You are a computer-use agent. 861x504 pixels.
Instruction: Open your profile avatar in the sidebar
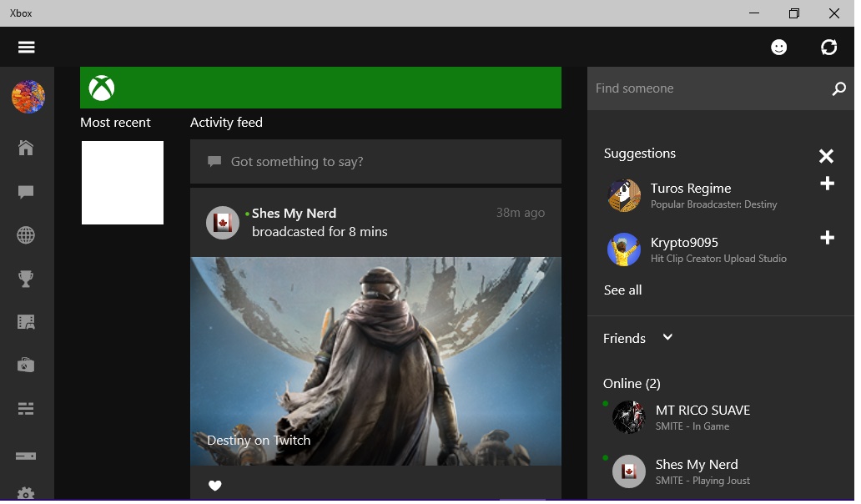28,97
